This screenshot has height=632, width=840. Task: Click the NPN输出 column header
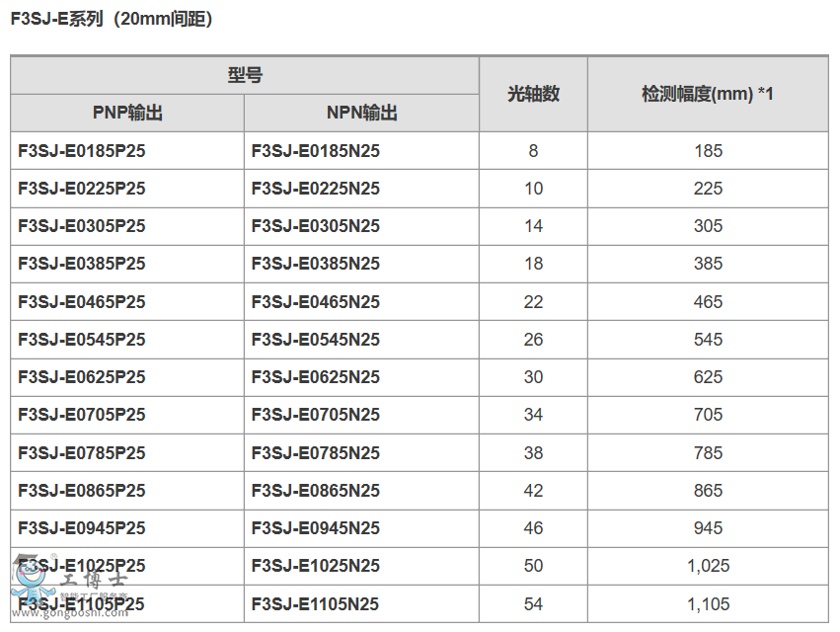coord(361,114)
